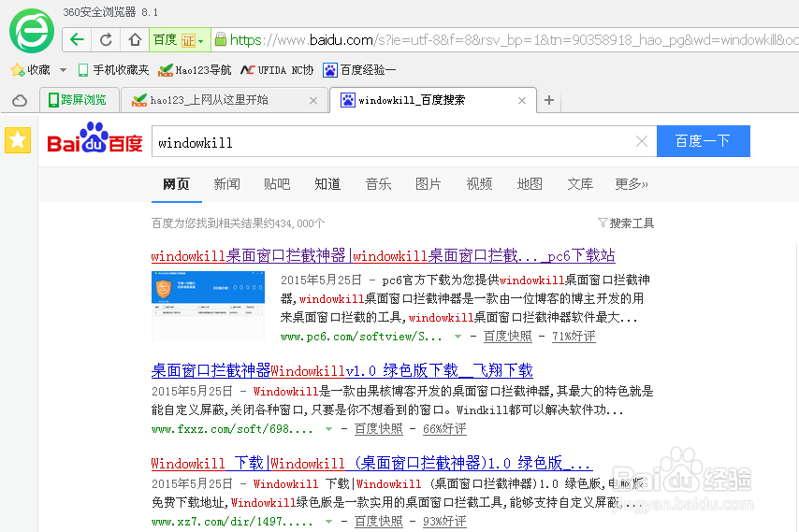This screenshot has width=799, height=532.
Task: Select the windowkill_百度搜索 tab
Action: 433,100
